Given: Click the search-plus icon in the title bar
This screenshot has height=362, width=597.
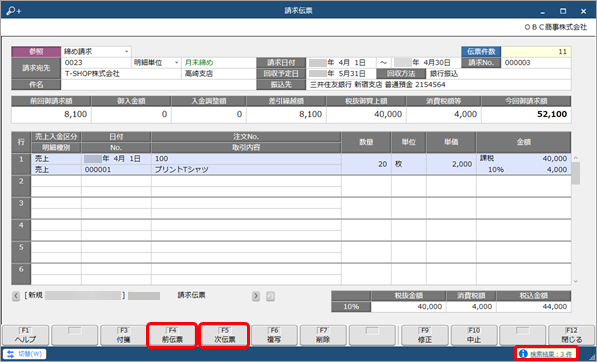Looking at the screenshot, I should [13, 11].
